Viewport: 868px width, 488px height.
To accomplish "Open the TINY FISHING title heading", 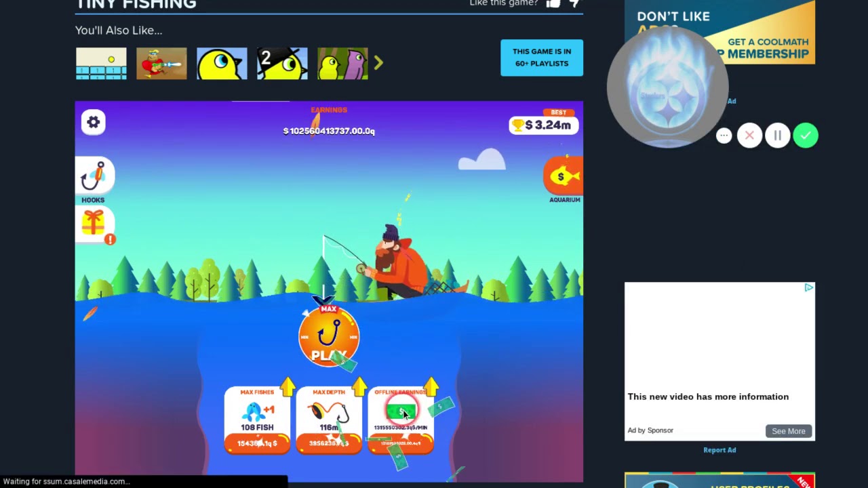I will pyautogui.click(x=136, y=4).
